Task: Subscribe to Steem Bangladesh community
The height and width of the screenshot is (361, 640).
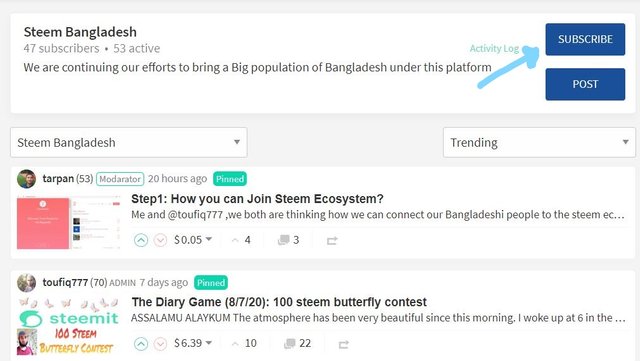Action: (x=585, y=39)
